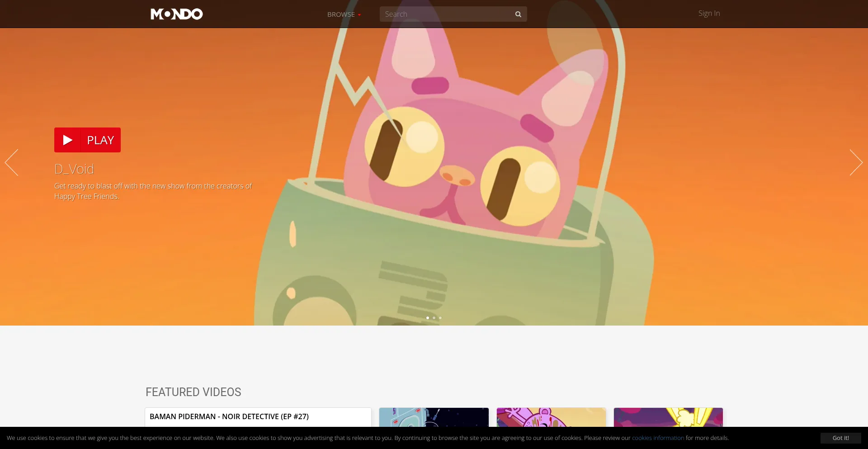Select the third carousel indicator dot
Viewport: 868px width, 449px height.
tap(440, 318)
